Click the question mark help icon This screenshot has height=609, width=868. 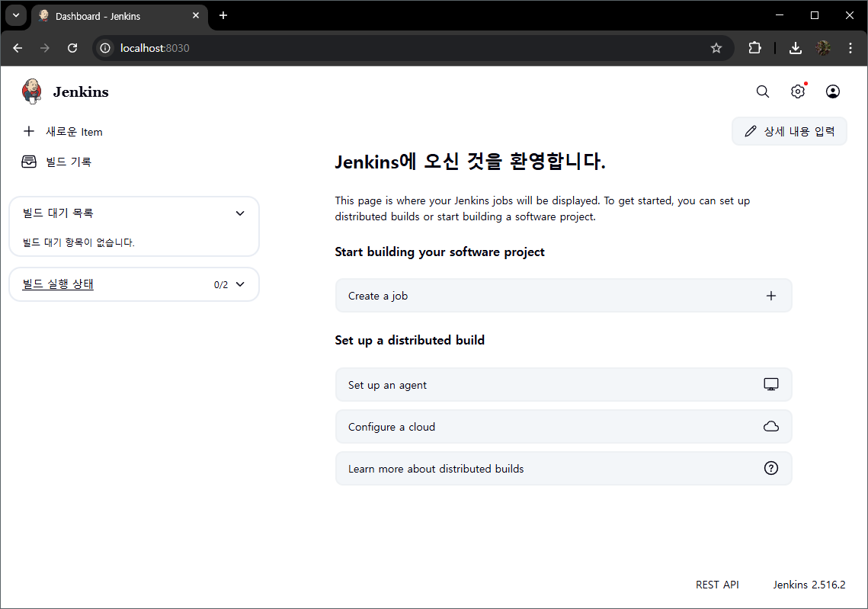click(770, 468)
